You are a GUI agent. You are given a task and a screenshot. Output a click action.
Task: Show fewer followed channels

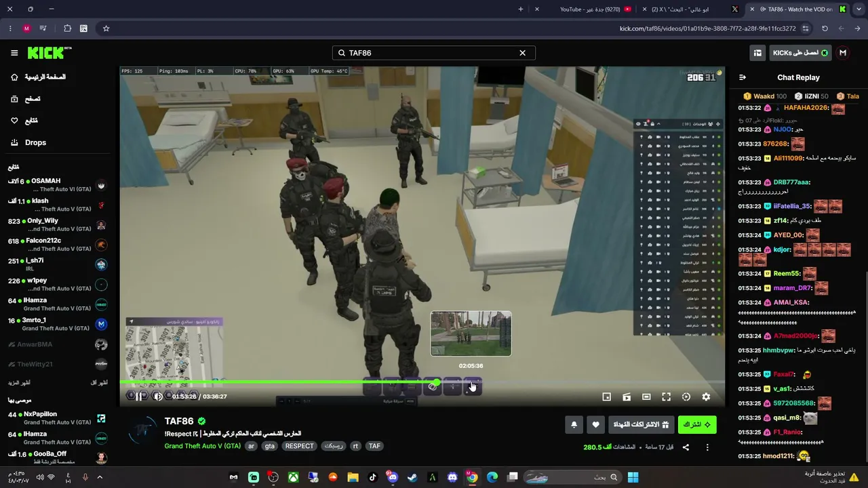point(99,383)
